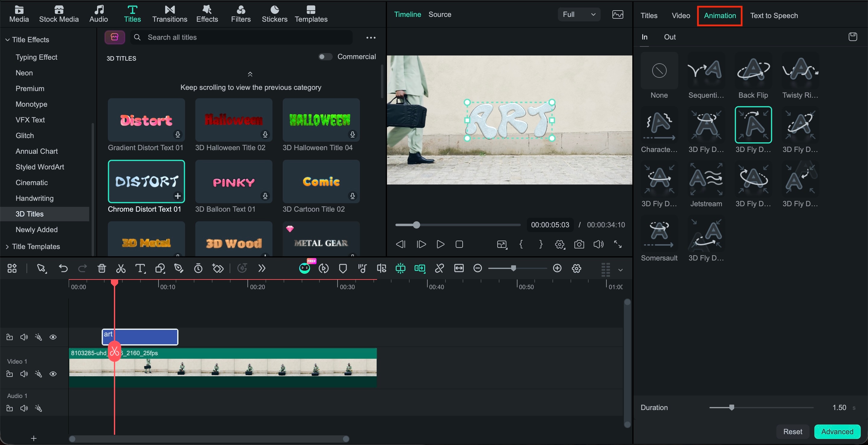Image resolution: width=868 pixels, height=445 pixels.
Task: Mute the art title track speaker
Action: 24,337
